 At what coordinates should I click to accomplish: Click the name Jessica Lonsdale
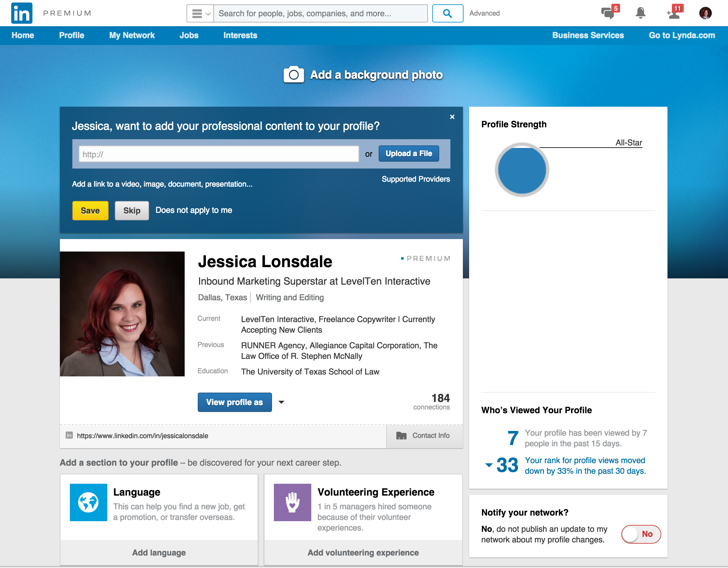265,262
